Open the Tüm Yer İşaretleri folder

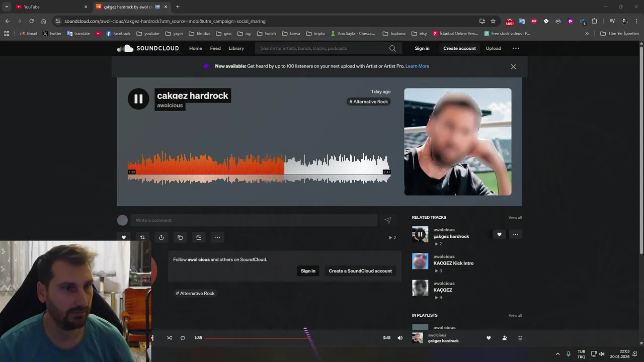(x=619, y=34)
